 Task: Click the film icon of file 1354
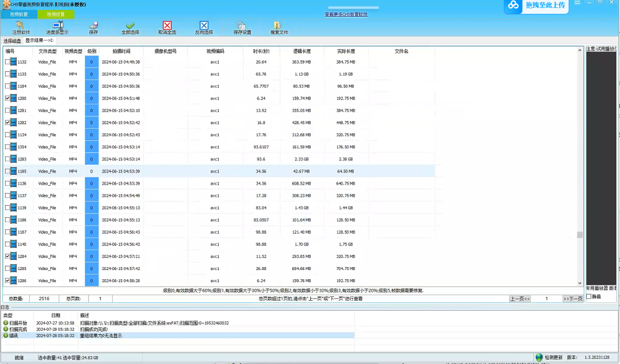tap(13, 147)
